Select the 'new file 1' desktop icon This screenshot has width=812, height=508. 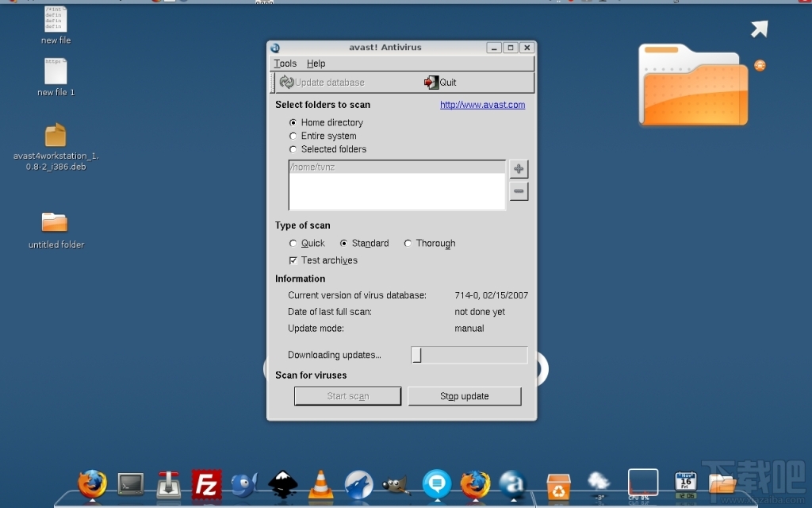pyautogui.click(x=56, y=77)
